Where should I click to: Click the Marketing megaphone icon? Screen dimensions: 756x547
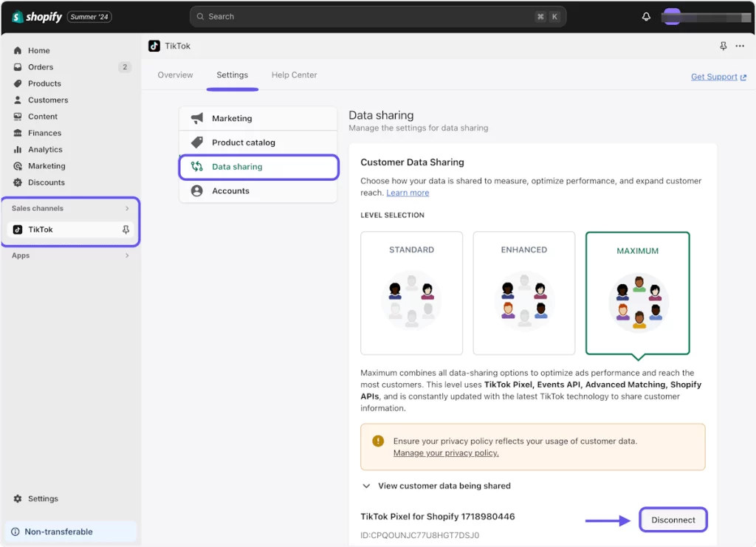point(197,118)
